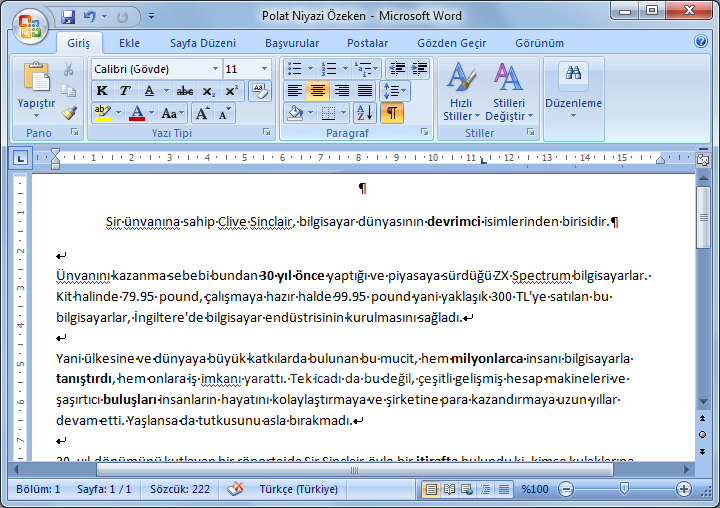Click the vertical scrollbar thumb
This screenshot has width=720, height=508.
pos(703,217)
